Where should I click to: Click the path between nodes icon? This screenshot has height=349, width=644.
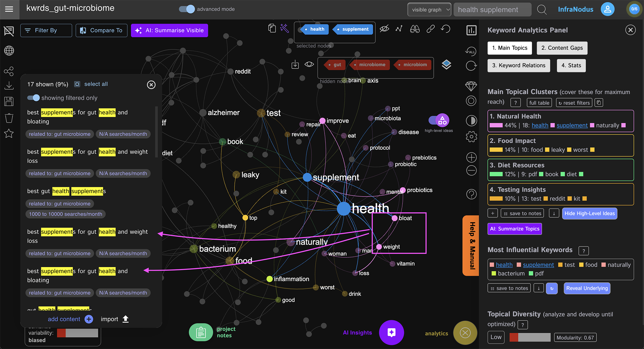tap(399, 29)
